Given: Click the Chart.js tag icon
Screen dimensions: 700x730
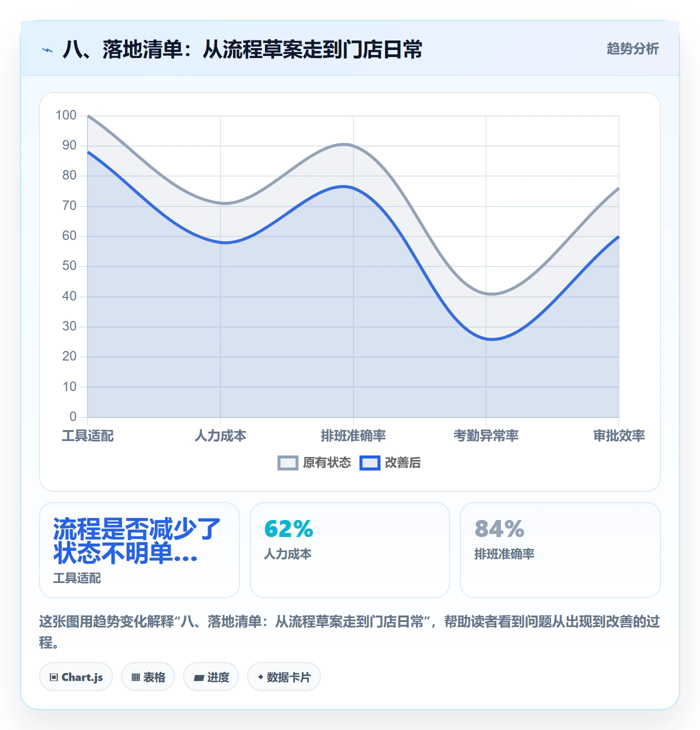Looking at the screenshot, I should [54, 677].
